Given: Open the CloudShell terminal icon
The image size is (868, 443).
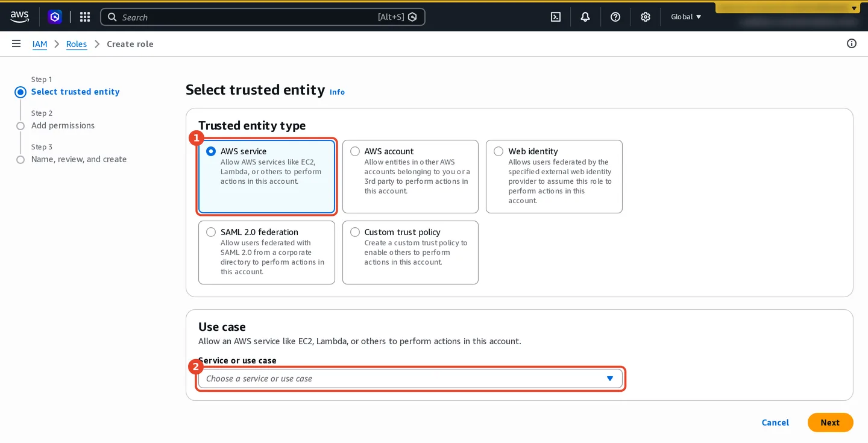Looking at the screenshot, I should pyautogui.click(x=556, y=17).
